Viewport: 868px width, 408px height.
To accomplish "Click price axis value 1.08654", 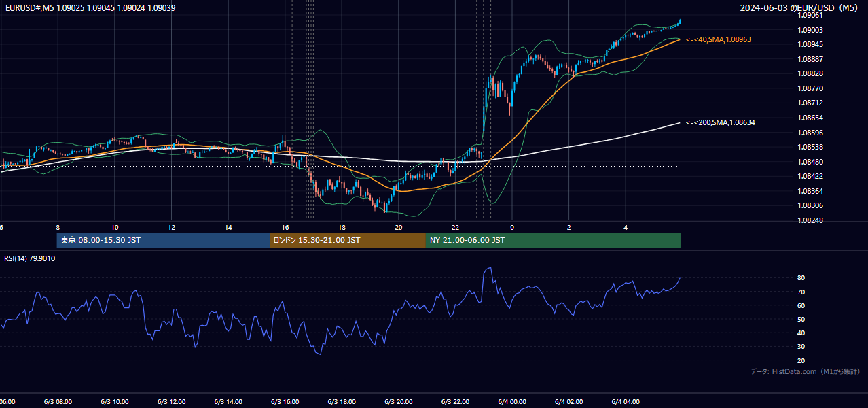I will [x=810, y=118].
